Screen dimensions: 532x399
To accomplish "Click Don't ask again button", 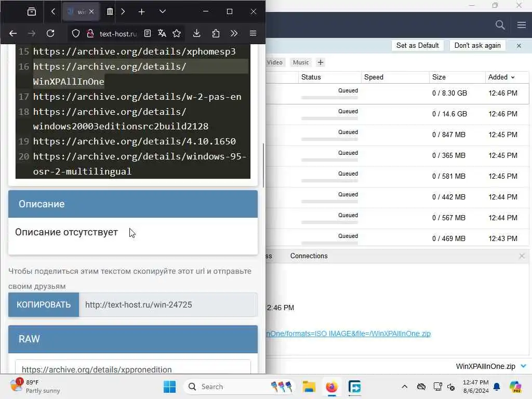I will 477,46.
